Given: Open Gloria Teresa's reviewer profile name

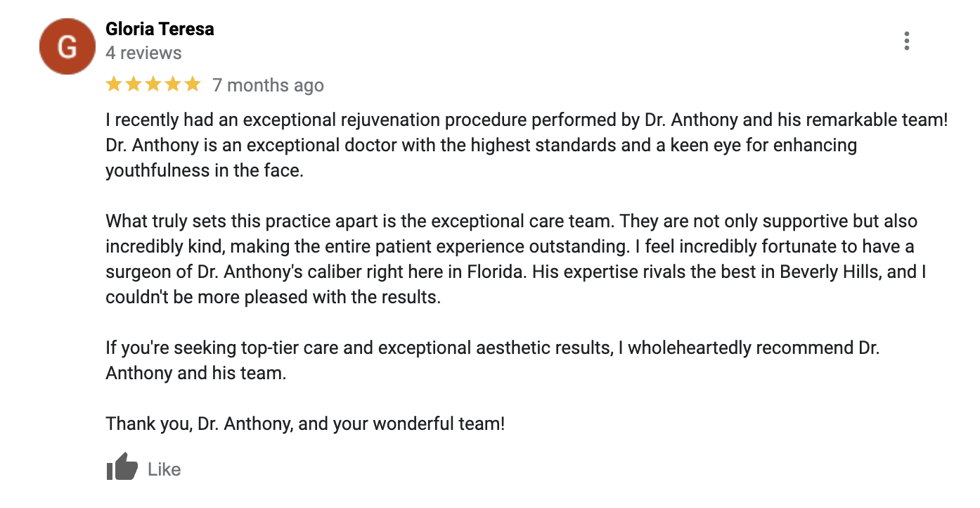Looking at the screenshot, I should 160,29.
